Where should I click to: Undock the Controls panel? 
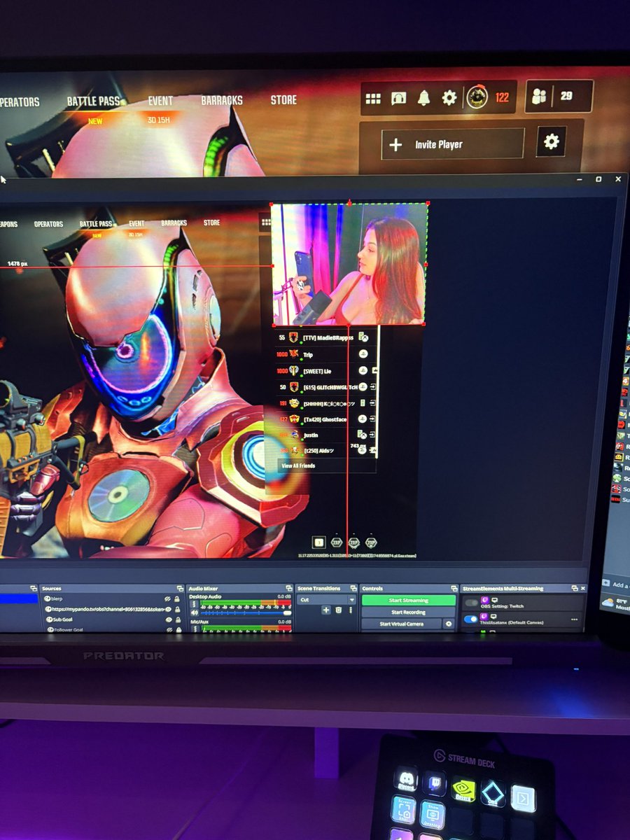(454, 588)
